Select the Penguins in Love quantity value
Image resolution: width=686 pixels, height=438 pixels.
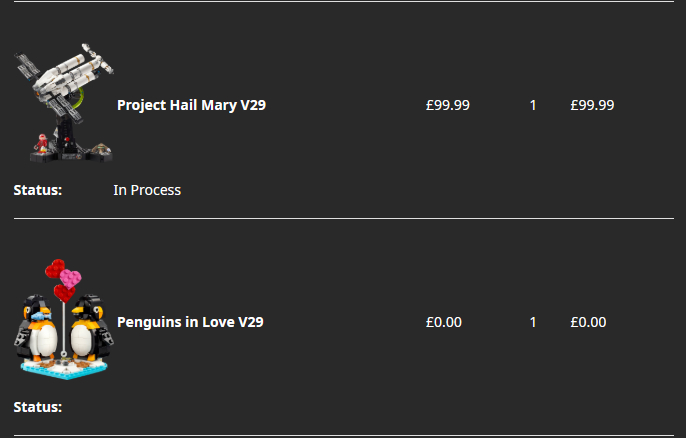pos(533,322)
